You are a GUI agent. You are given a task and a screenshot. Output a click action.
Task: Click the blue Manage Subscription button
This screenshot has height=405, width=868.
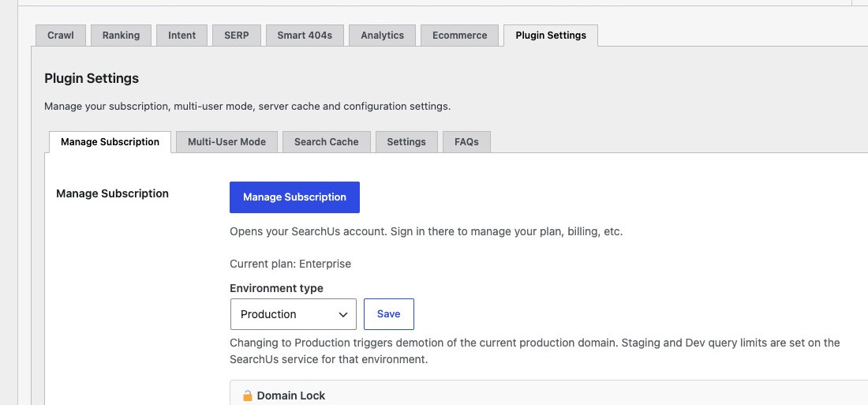pyautogui.click(x=294, y=197)
